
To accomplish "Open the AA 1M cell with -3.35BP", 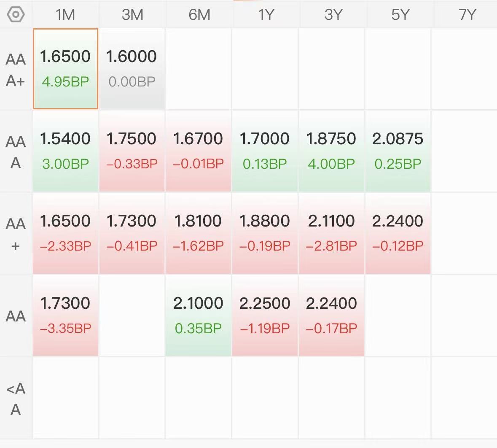I will pyautogui.click(x=65, y=316).
